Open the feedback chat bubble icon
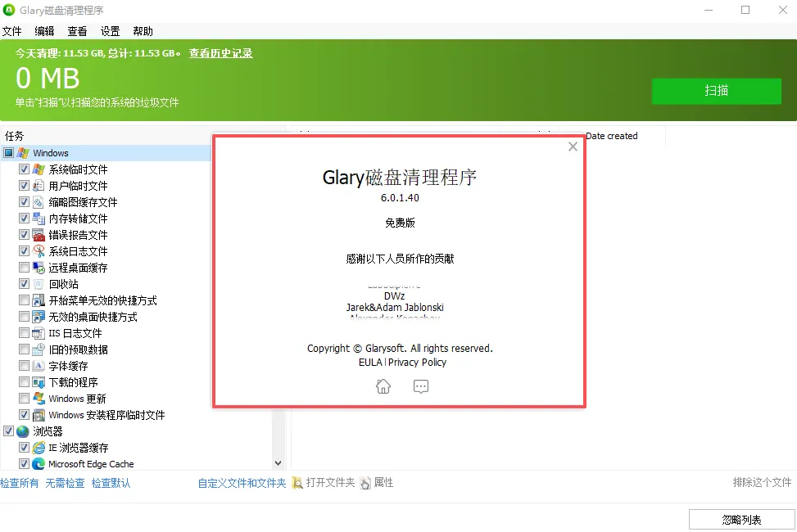 pyautogui.click(x=421, y=386)
